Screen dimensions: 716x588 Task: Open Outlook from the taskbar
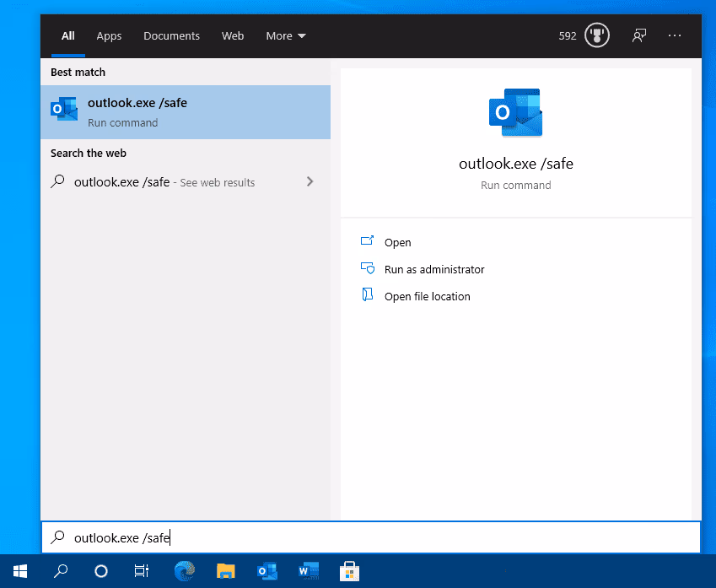[x=266, y=571]
